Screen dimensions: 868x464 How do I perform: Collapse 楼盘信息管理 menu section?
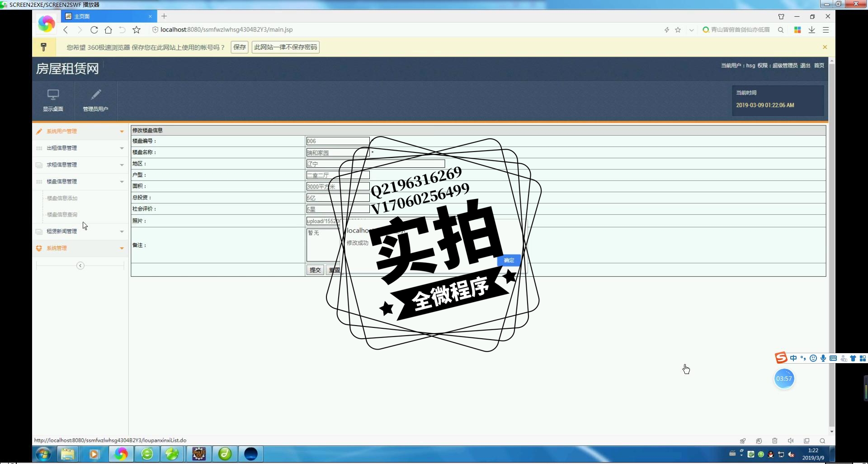coord(80,181)
